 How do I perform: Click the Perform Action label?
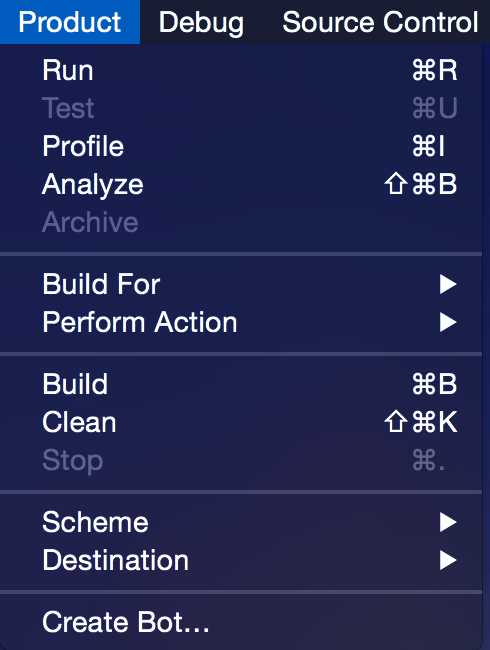click(140, 322)
